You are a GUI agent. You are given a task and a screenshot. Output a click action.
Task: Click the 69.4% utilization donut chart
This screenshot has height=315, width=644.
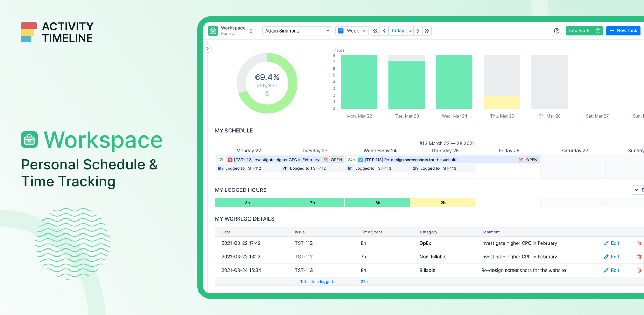coord(267,83)
